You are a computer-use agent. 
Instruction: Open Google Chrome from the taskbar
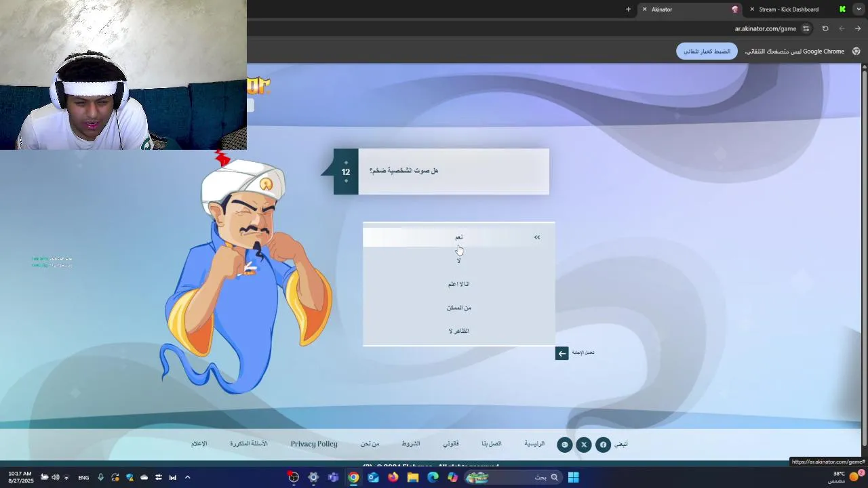click(353, 477)
